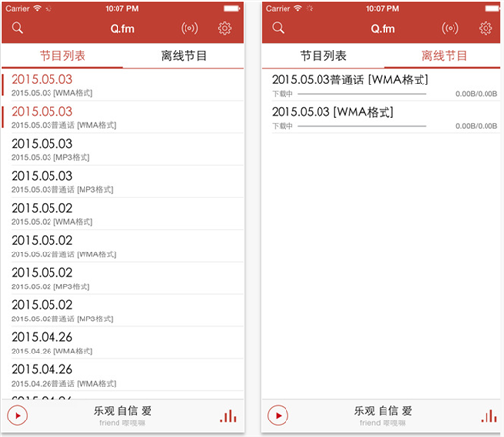This screenshot has width=504, height=437.
Task: Tap now-playing title 乐观 自信 爱 on the left screen
Action: pos(122,411)
